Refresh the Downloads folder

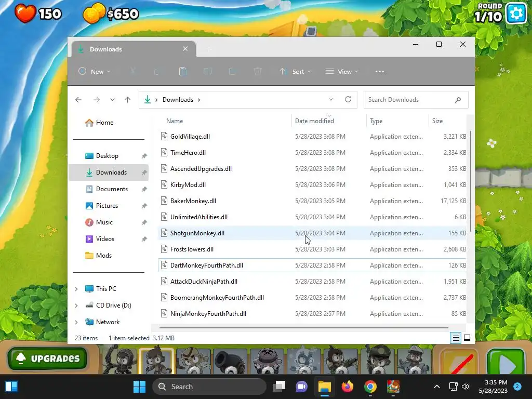tap(348, 99)
